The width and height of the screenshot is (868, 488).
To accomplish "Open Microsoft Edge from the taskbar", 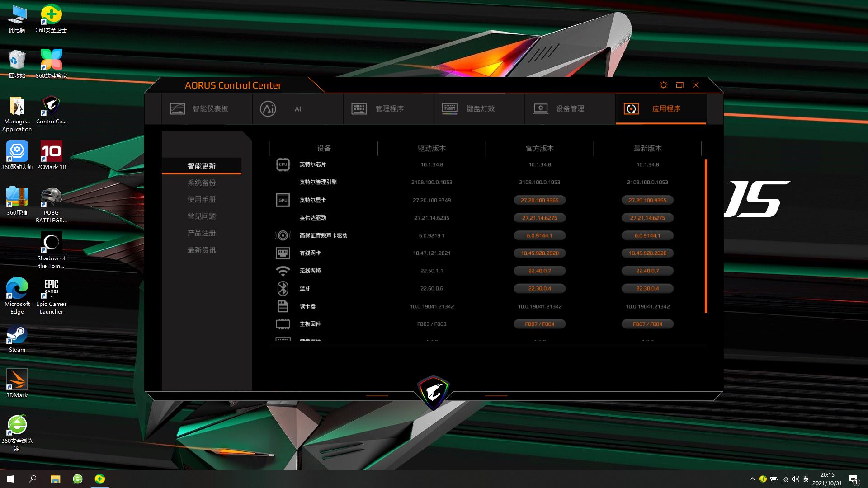I will click(78, 479).
